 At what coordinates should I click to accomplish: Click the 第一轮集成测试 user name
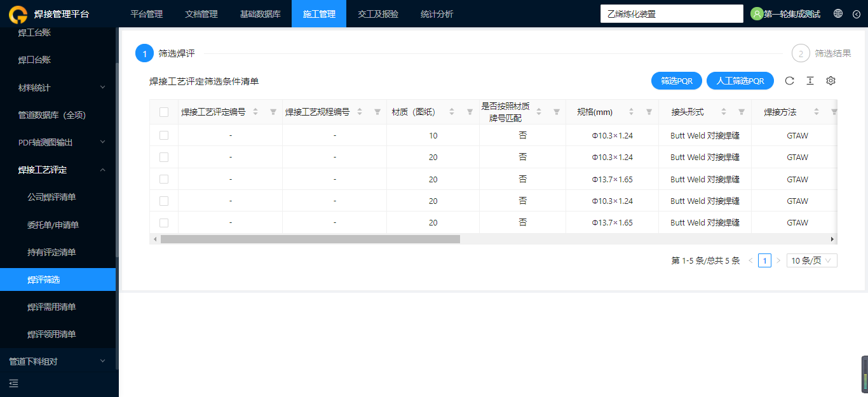click(792, 14)
